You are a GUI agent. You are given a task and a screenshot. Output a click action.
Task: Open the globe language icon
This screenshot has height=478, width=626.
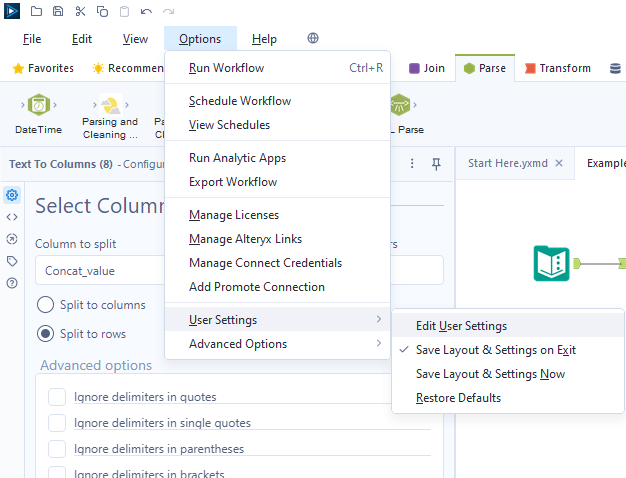coord(313,39)
